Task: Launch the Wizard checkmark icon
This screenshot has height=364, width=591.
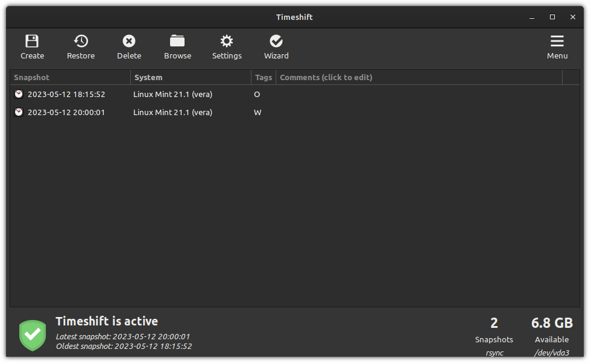Action: coord(276,41)
